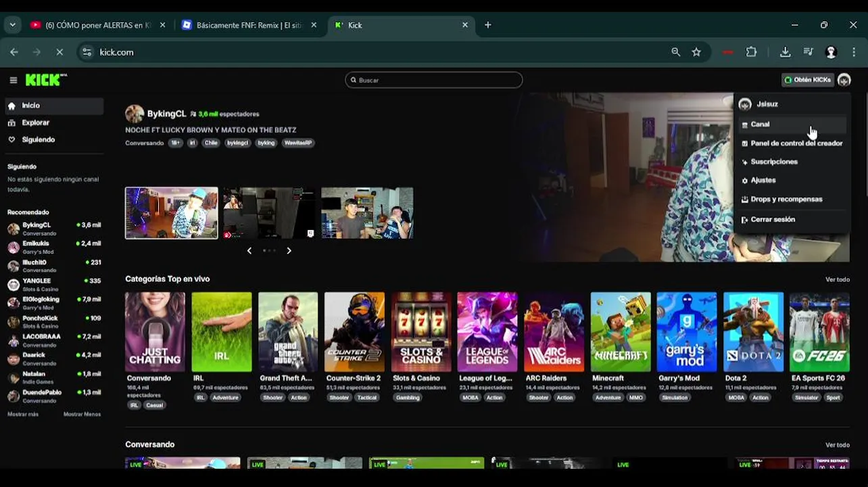The width and height of the screenshot is (868, 487).
Task: Collapse list with Mostrar Menos
Action: (82, 414)
